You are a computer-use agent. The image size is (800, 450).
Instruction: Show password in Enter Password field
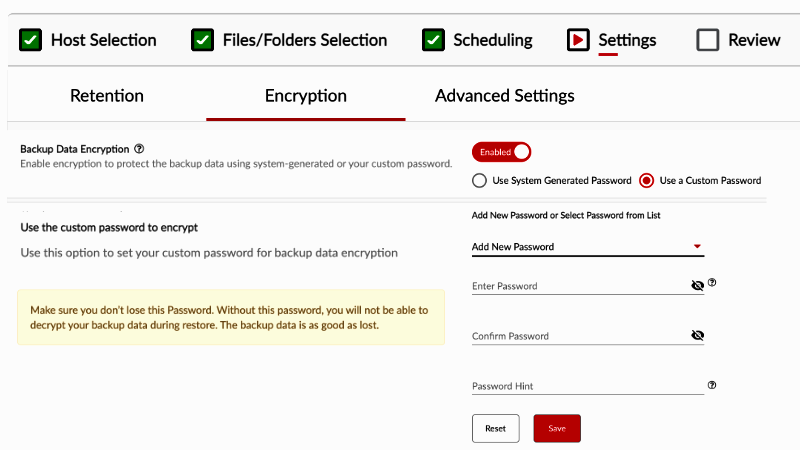[x=697, y=285]
